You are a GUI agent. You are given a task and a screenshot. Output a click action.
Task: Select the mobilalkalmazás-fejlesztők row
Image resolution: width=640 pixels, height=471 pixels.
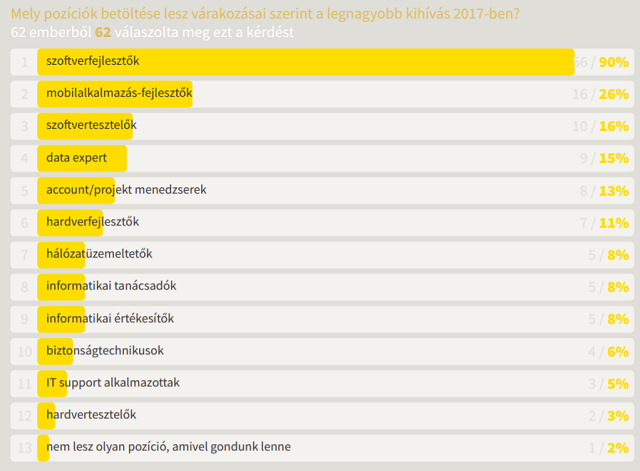point(322,94)
